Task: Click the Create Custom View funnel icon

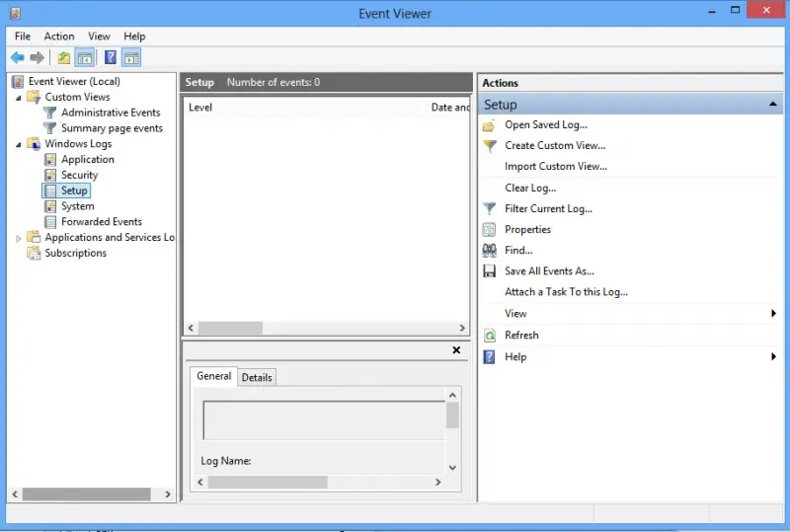Action: [489, 146]
